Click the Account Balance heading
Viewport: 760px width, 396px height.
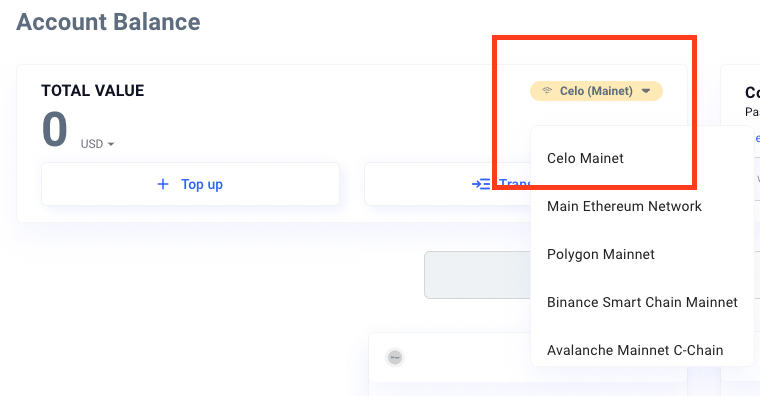(x=108, y=22)
